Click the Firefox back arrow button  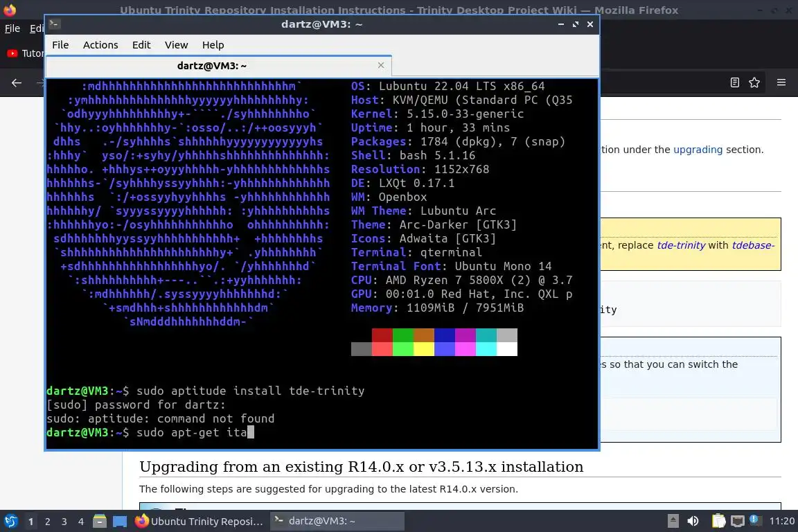coord(17,82)
